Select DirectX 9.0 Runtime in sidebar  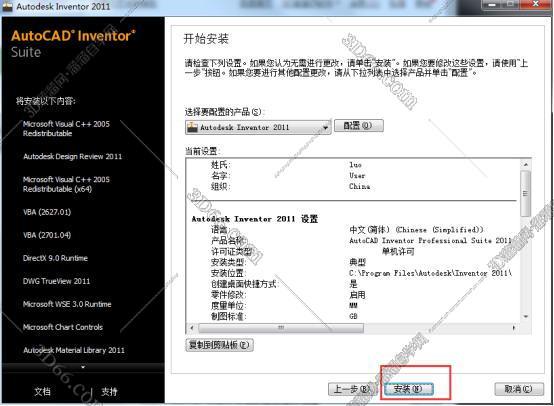(x=55, y=258)
